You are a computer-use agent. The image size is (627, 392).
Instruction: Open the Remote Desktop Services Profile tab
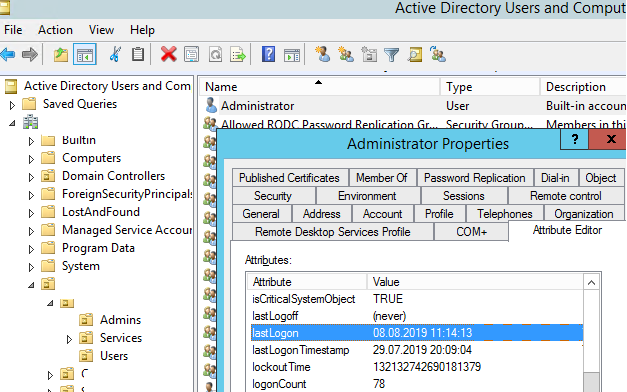coord(333,232)
